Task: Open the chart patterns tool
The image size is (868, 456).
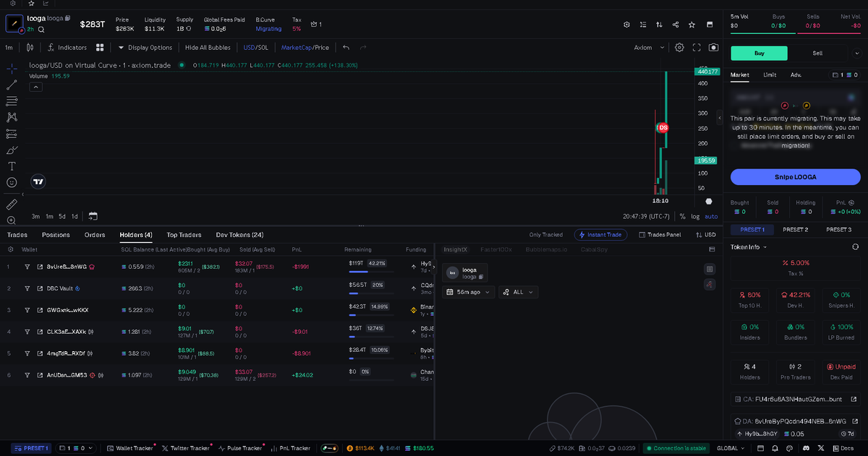Action: 12,117
